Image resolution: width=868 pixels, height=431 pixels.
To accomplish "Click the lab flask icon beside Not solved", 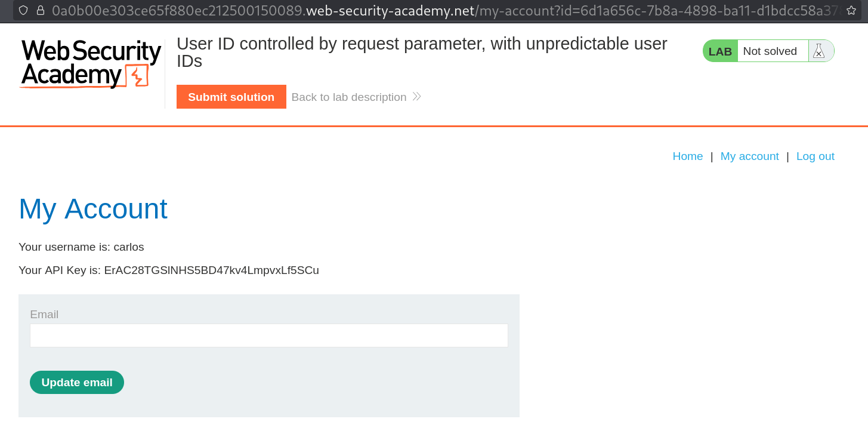I will coord(819,51).
